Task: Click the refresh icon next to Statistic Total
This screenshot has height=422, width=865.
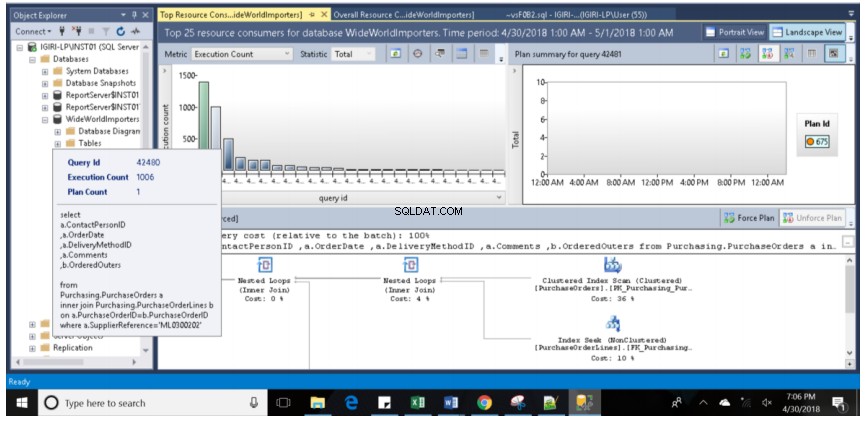Action: pos(396,54)
